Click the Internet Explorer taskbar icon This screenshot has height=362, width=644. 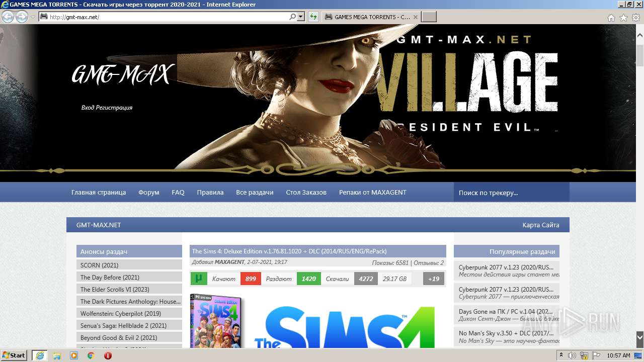39,355
